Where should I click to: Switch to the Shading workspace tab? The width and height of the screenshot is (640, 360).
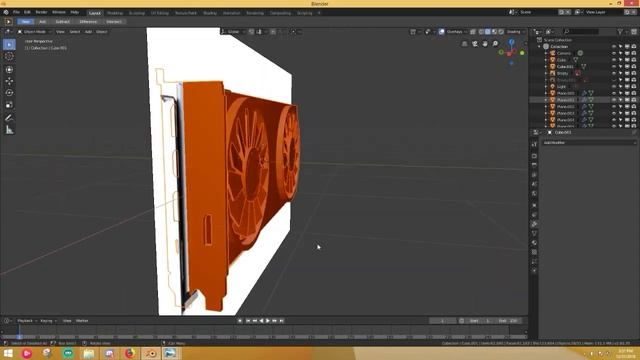210,13
